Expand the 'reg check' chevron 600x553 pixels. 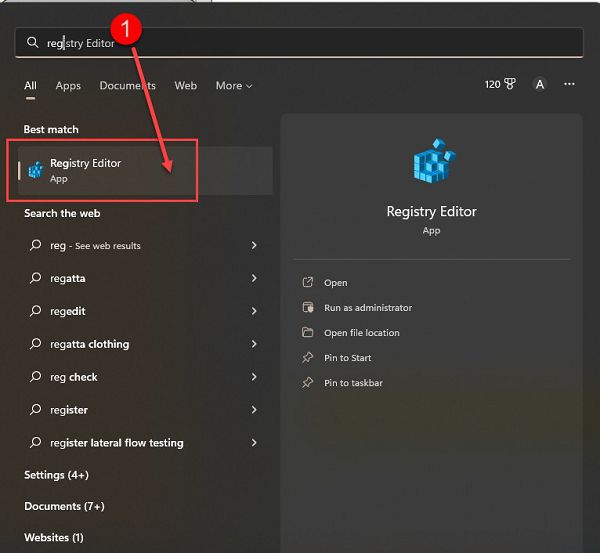click(254, 377)
